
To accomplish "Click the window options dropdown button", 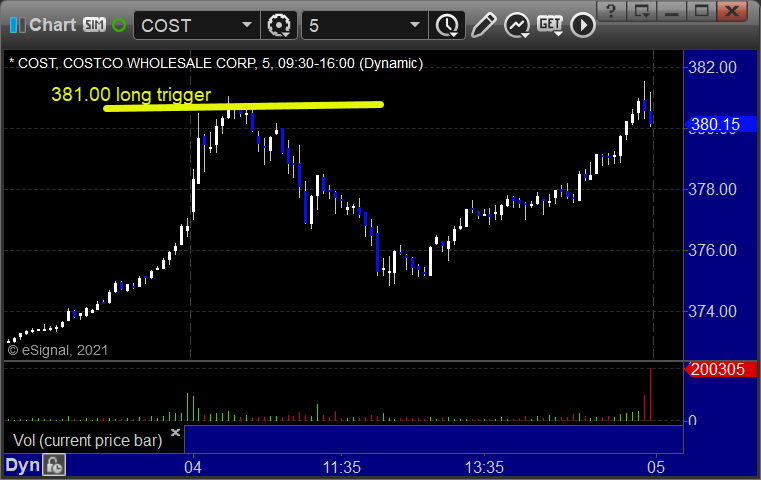I will pos(641,11).
